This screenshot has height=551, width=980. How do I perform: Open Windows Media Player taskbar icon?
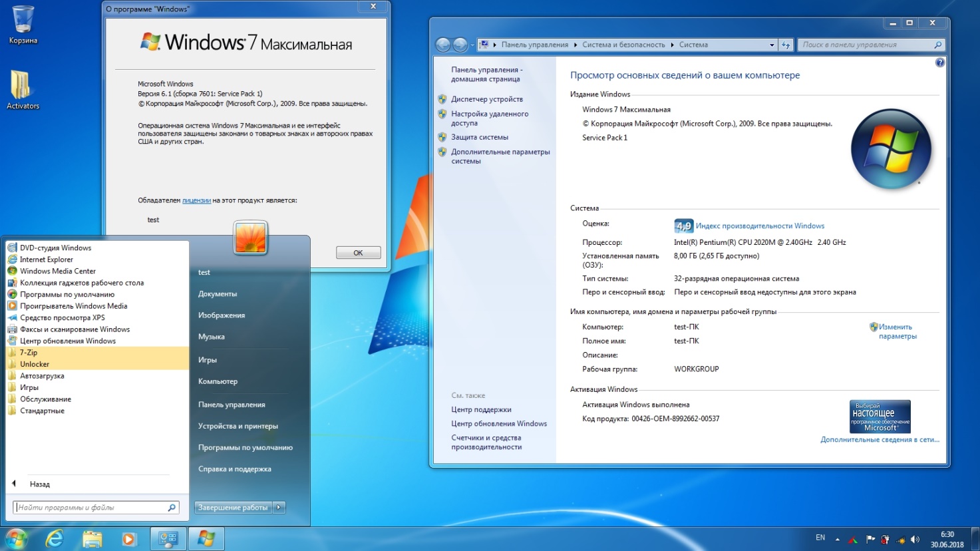point(129,538)
